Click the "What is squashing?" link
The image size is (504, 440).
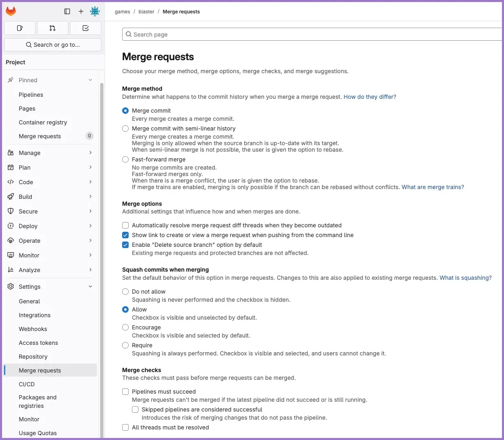pos(465,278)
